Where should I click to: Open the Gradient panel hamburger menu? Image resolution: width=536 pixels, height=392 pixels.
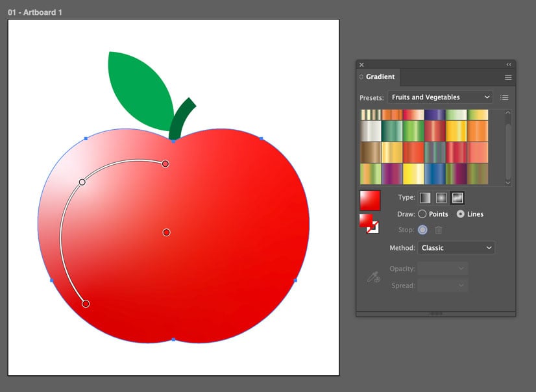pos(508,77)
